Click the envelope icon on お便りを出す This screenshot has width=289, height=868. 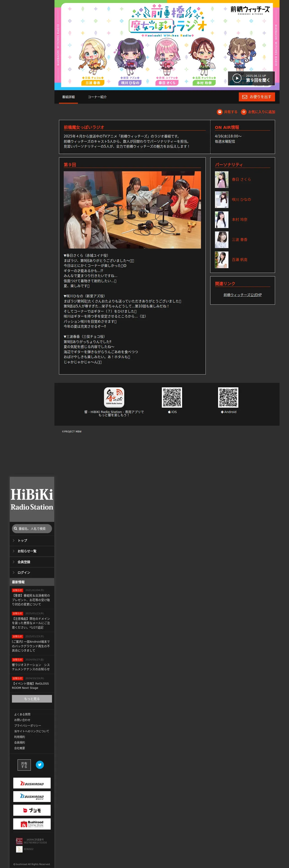coord(245,97)
